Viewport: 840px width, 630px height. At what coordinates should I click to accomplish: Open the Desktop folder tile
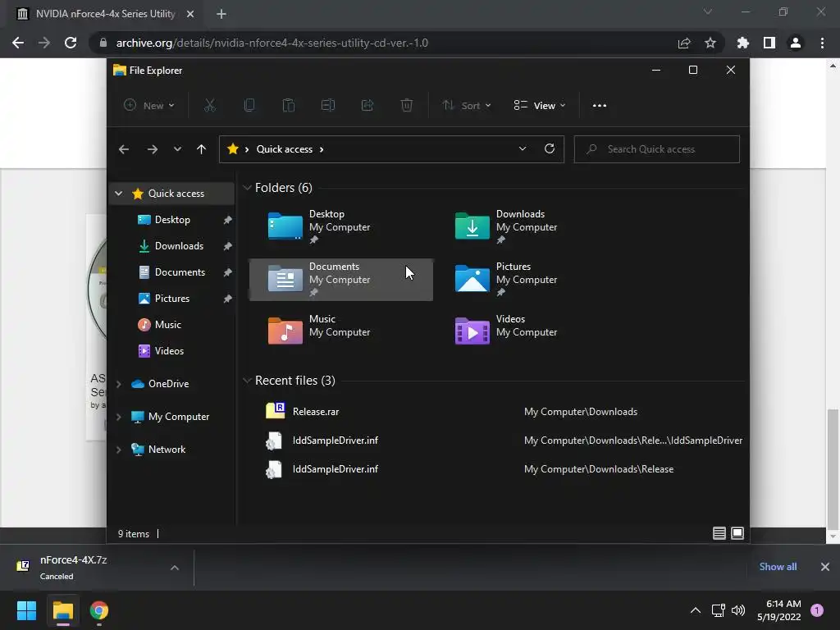[340, 226]
